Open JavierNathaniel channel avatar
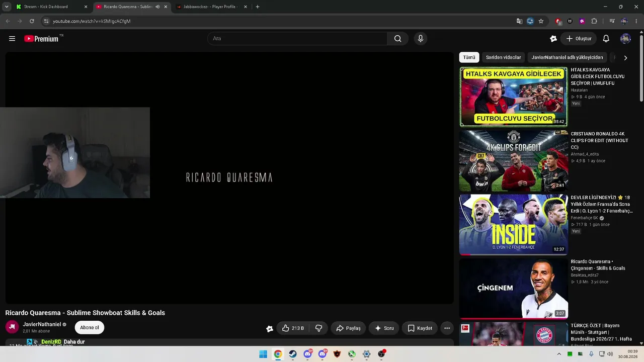Screen dimensions: 644x362 [x=12, y=327]
